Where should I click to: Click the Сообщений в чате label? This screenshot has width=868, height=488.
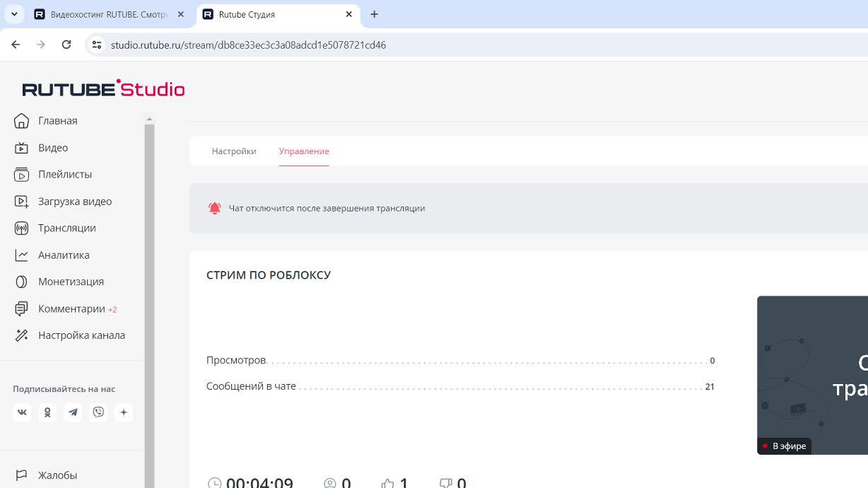(x=251, y=387)
